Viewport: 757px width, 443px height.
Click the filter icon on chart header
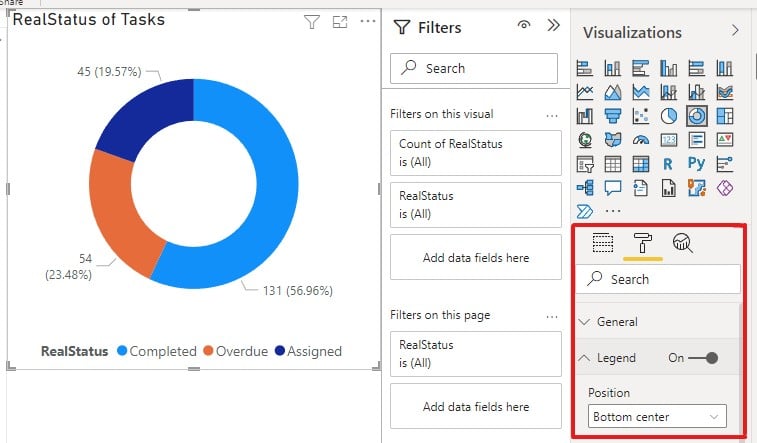pyautogui.click(x=311, y=22)
